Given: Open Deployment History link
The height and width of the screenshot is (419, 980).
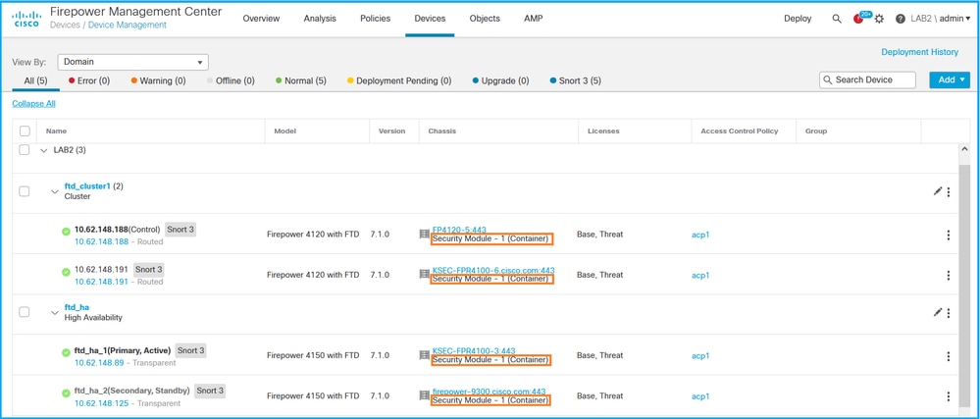Looking at the screenshot, I should [919, 52].
